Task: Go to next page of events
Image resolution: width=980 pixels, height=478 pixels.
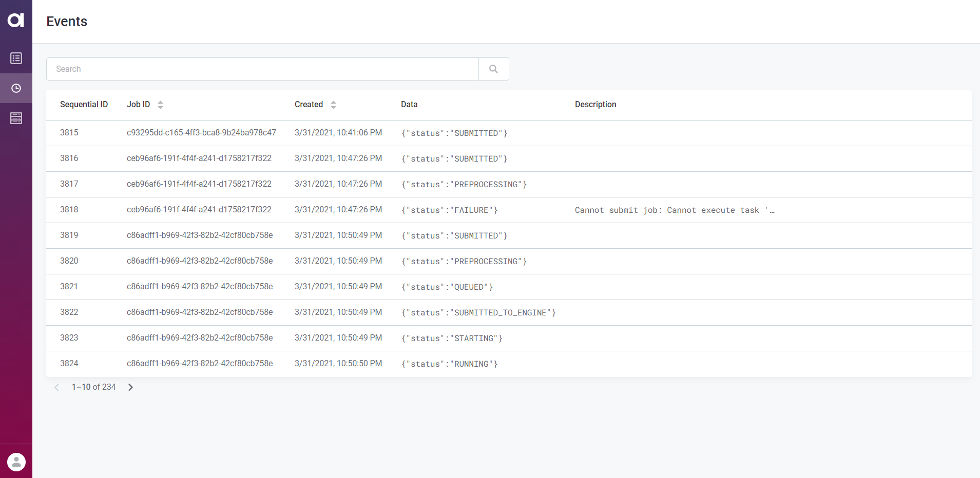Action: pyautogui.click(x=130, y=387)
